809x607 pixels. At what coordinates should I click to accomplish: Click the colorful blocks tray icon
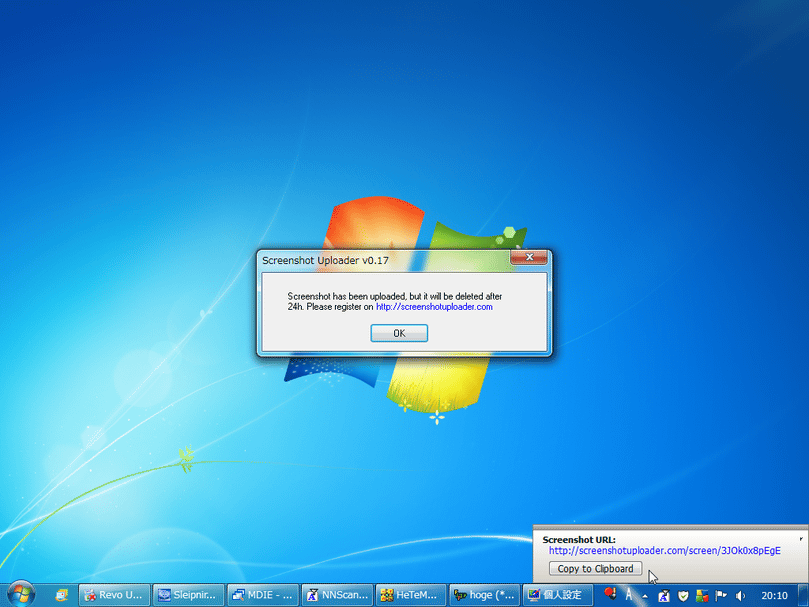(702, 596)
